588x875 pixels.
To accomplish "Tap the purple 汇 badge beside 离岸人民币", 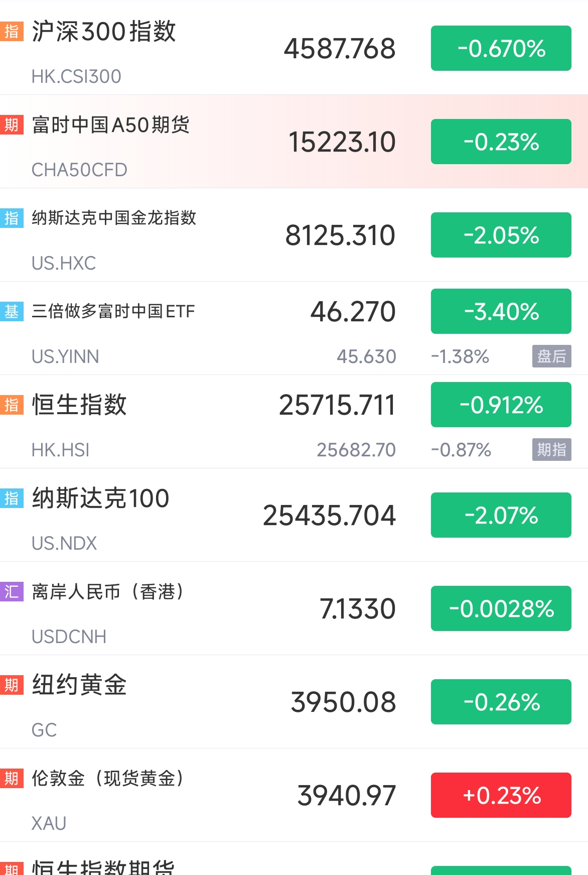I will click(12, 591).
